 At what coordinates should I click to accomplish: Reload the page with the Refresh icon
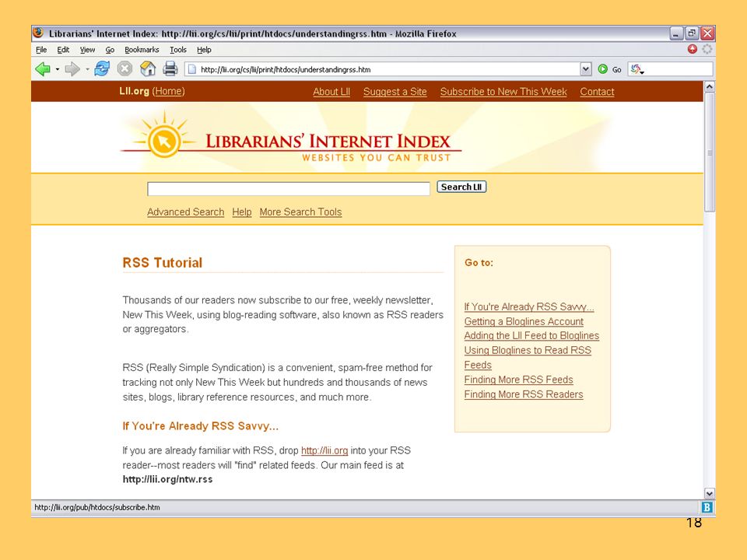[x=102, y=69]
